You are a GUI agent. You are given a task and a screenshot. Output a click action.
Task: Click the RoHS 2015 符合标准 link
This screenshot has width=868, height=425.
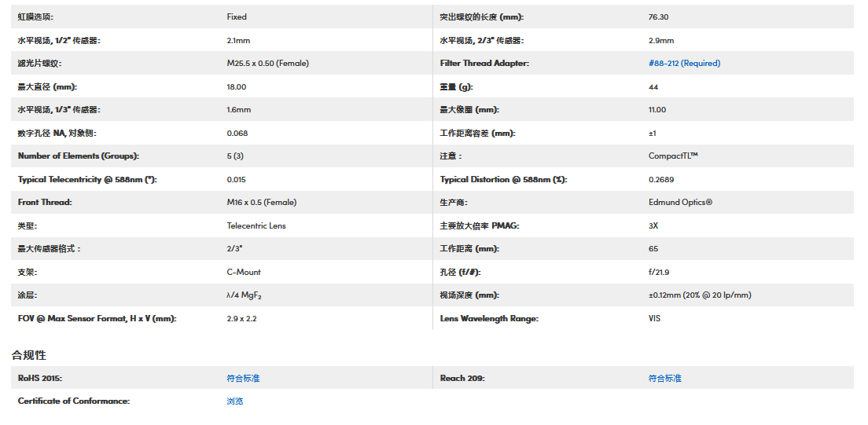pos(243,378)
